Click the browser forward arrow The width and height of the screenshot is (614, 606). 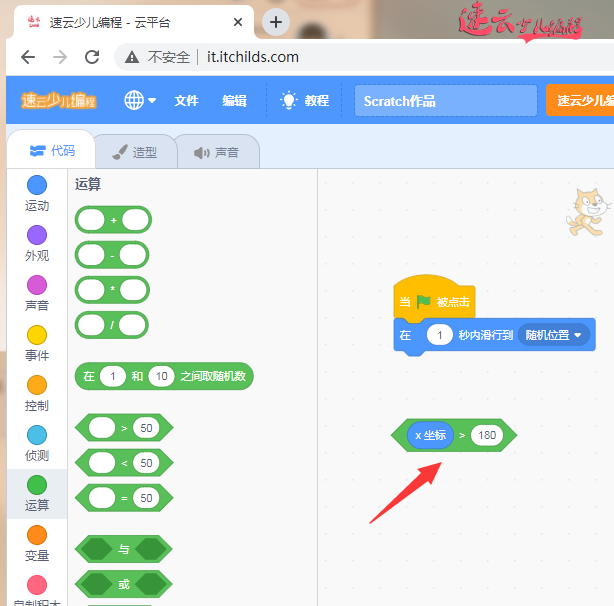[60, 57]
